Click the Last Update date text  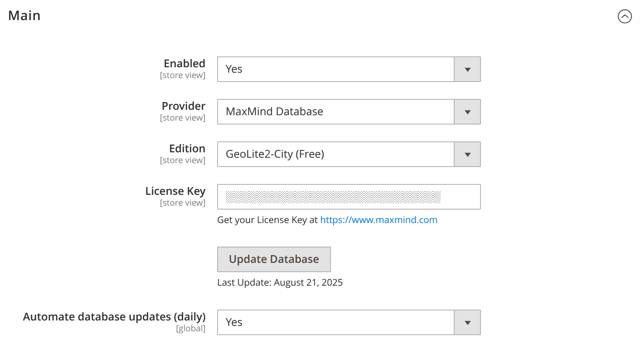click(280, 283)
